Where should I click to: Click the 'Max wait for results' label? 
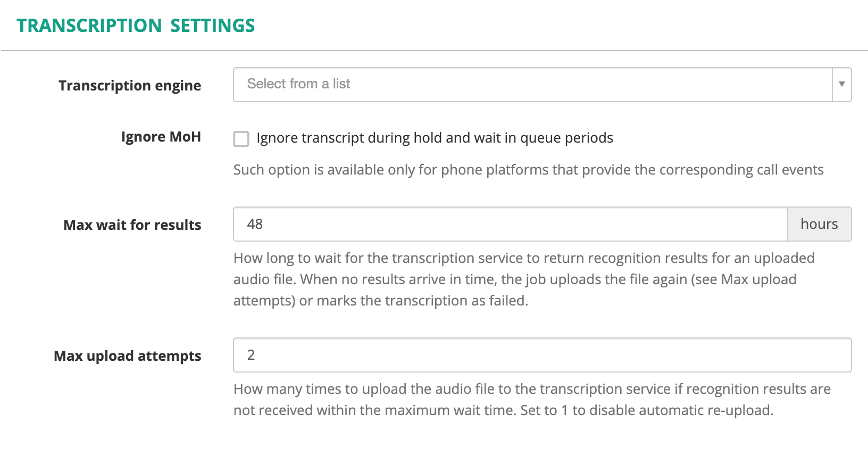(132, 225)
